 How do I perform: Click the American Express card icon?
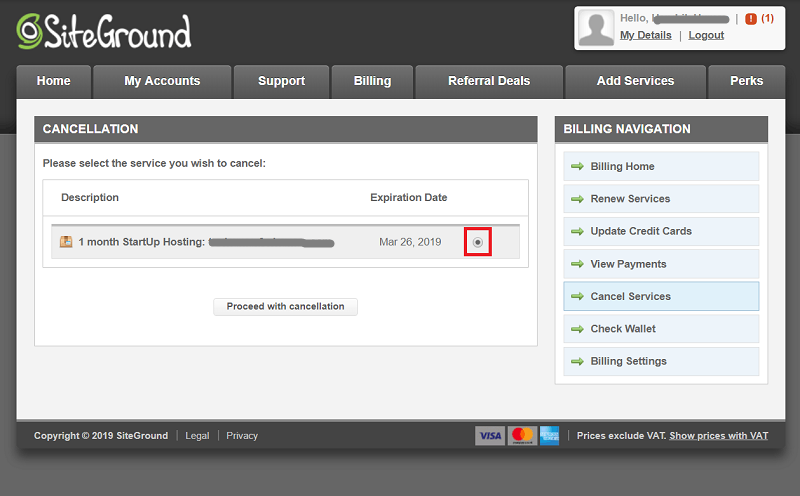(549, 435)
